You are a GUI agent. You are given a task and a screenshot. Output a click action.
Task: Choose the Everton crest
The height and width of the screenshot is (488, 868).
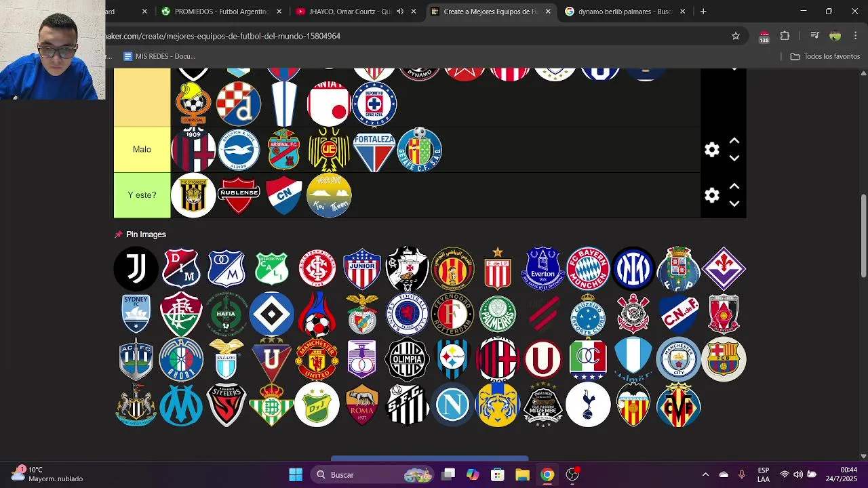(542, 268)
